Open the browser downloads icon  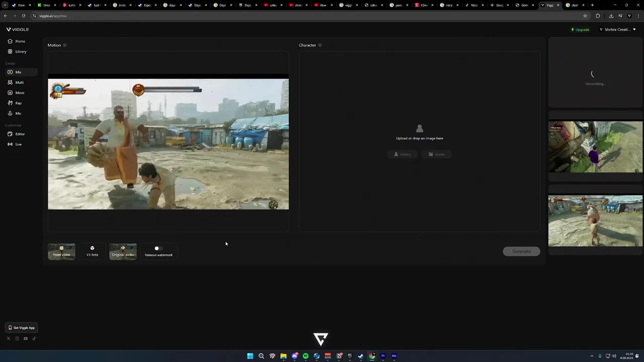tap(611, 16)
